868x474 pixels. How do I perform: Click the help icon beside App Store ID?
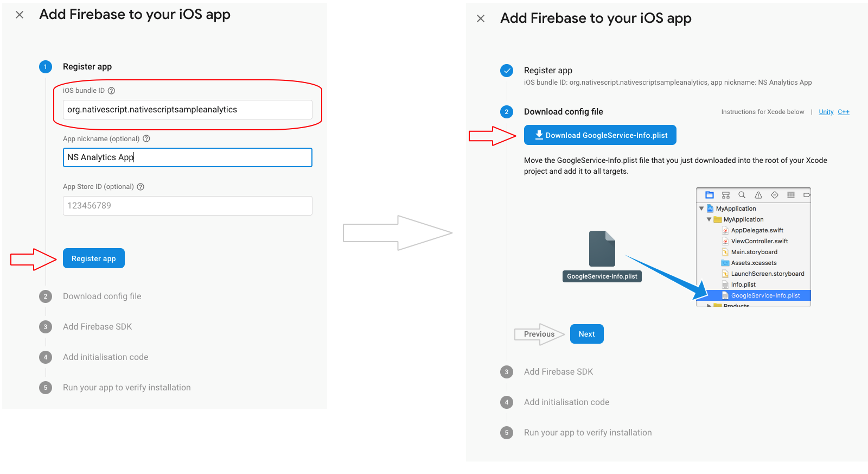[x=141, y=186]
